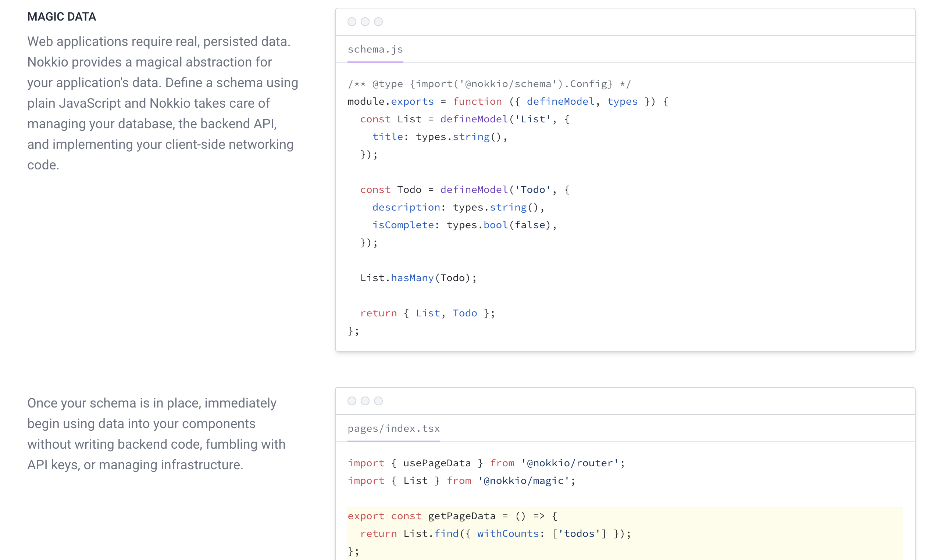Click the "const Todo = defineModel('Todo'" line
This screenshot has width=934, height=560.
pyautogui.click(x=465, y=190)
